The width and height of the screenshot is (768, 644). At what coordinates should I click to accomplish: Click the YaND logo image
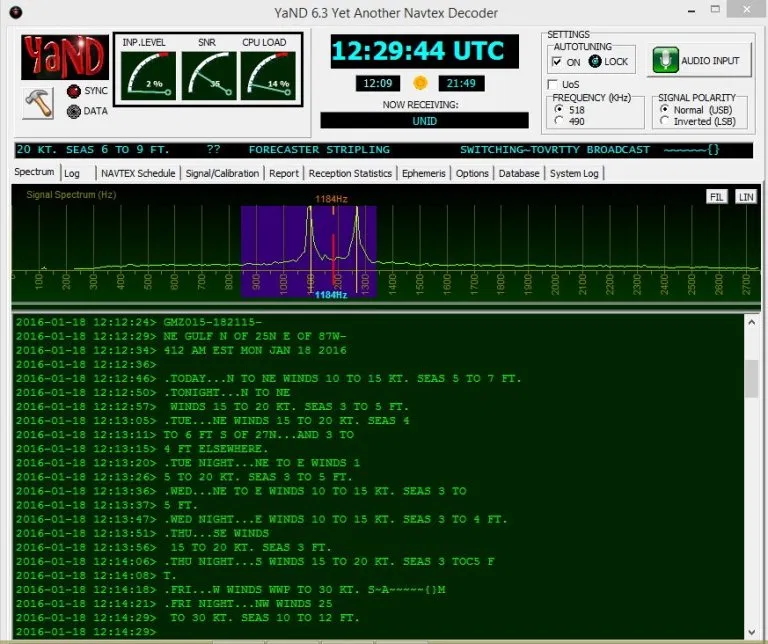(65, 57)
